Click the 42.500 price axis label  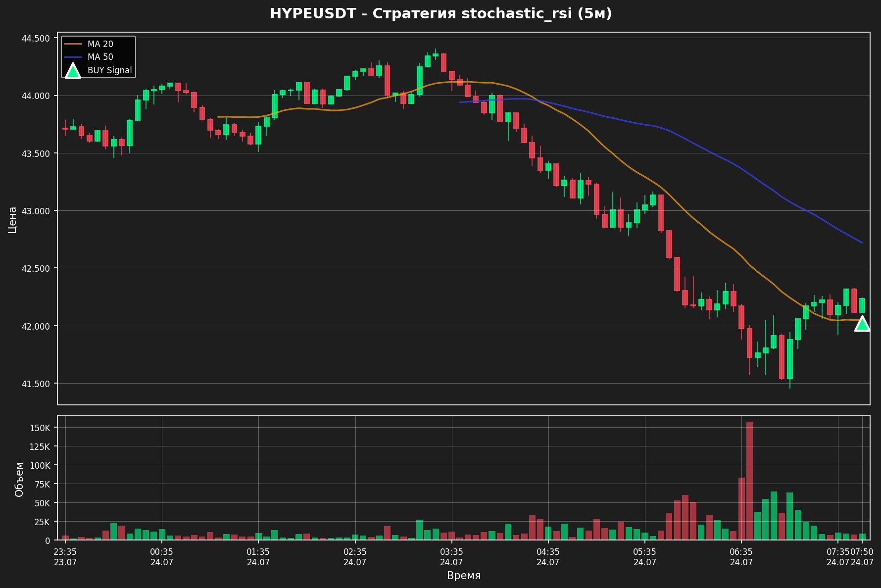(x=36, y=268)
